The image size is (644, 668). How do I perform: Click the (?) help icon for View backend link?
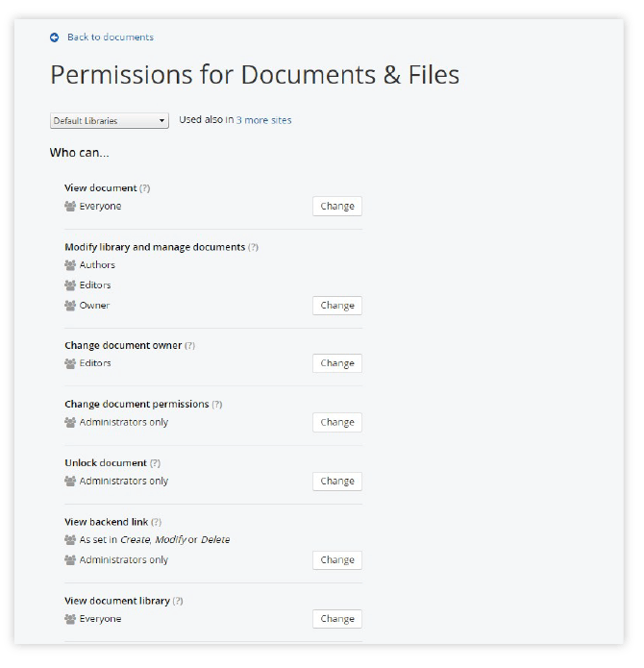(157, 522)
